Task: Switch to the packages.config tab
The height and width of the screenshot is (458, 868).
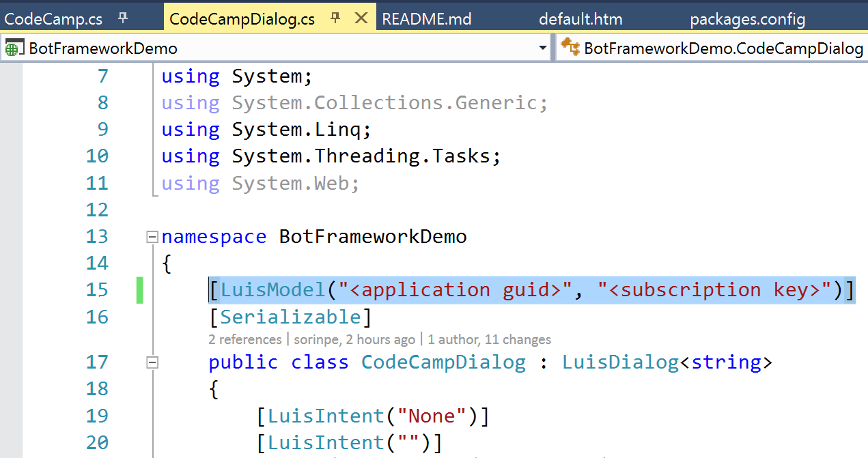Action: click(x=748, y=19)
